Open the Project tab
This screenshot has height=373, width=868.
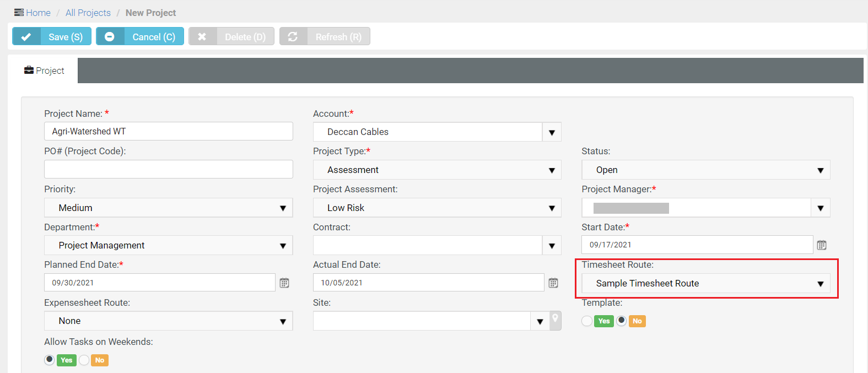(x=44, y=71)
